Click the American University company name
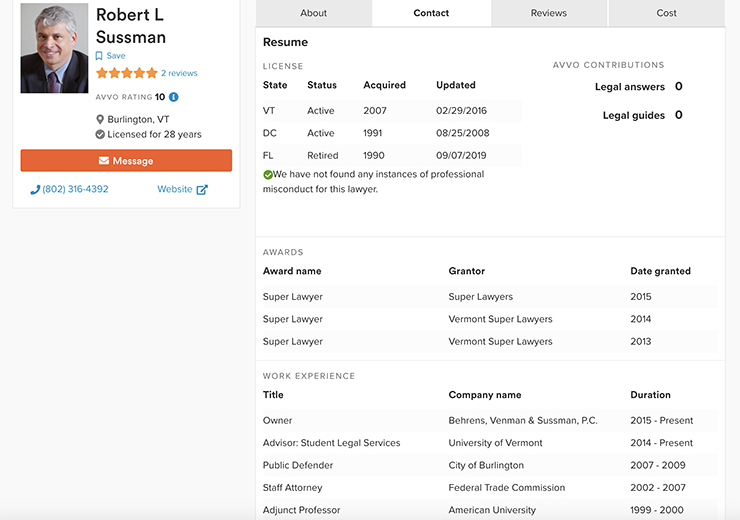 click(x=492, y=510)
